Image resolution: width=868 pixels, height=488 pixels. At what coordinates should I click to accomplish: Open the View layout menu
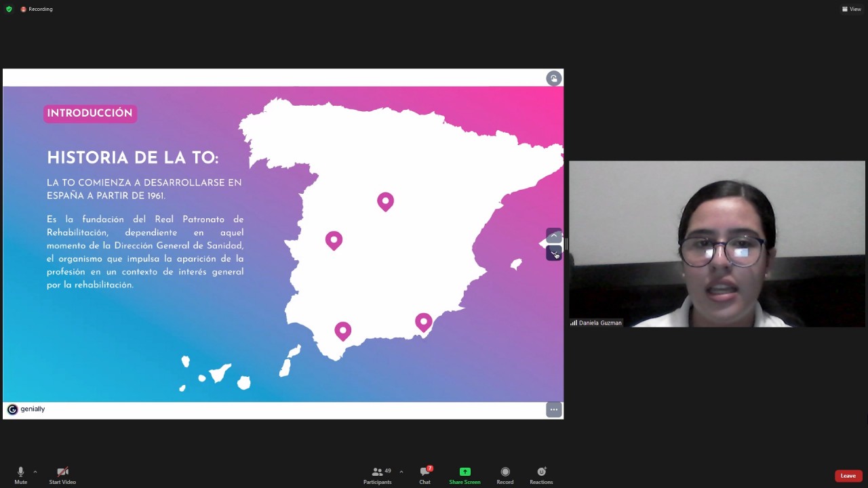[x=851, y=9]
